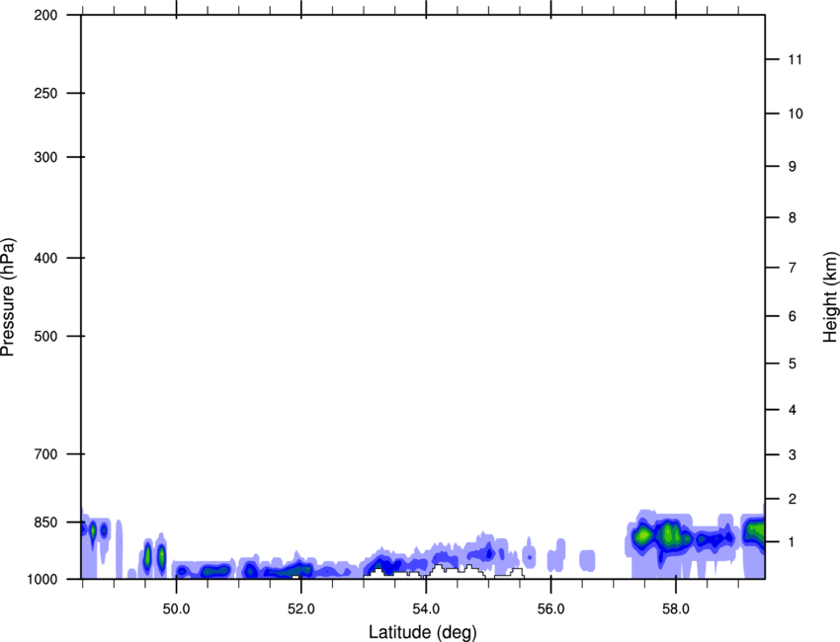Click the 300 pressure axis label
Viewport: 840px width, 642px height.
(45, 157)
